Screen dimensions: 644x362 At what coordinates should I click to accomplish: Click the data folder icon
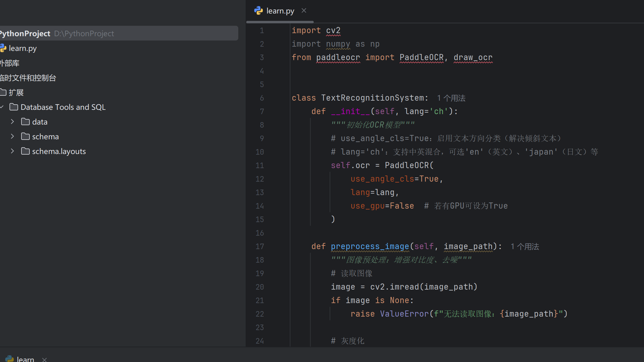[25, 122]
